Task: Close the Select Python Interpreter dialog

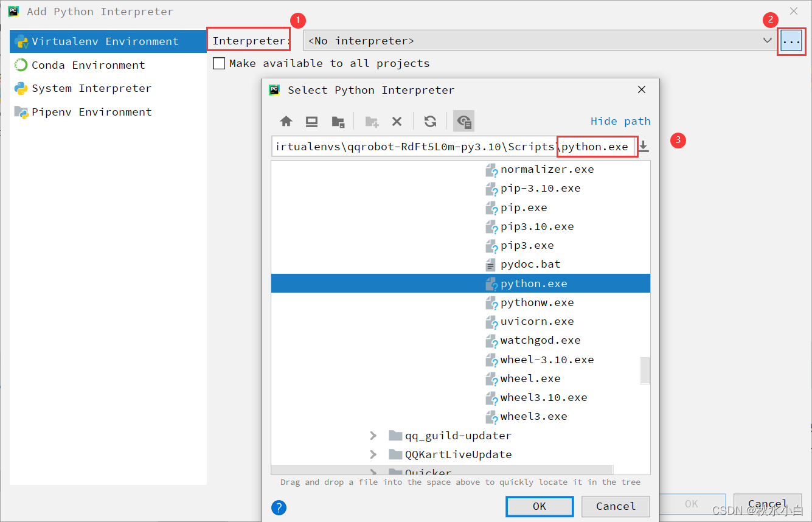Action: pyautogui.click(x=641, y=90)
